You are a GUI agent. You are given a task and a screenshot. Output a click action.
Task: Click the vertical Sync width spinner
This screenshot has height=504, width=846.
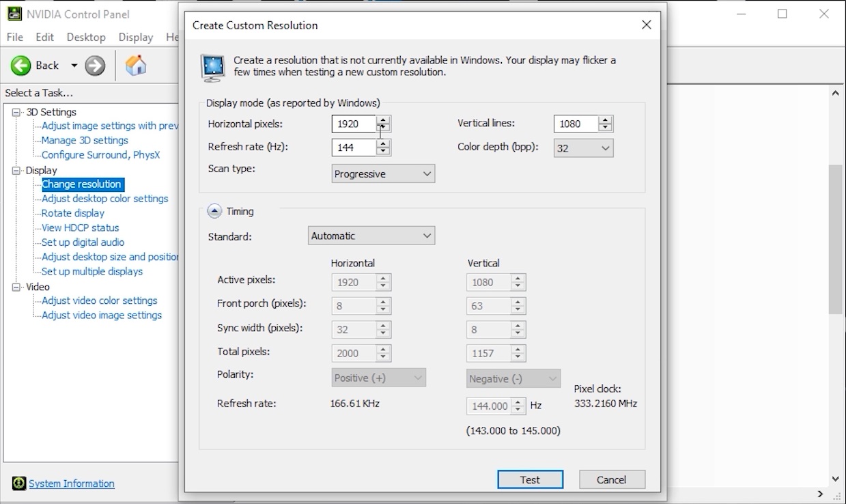coord(518,329)
